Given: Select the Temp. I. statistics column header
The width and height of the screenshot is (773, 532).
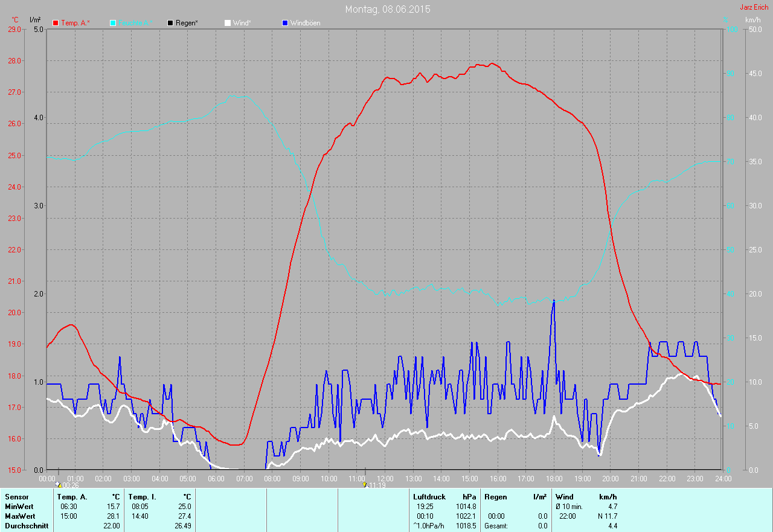Looking at the screenshot, I should (142, 497).
